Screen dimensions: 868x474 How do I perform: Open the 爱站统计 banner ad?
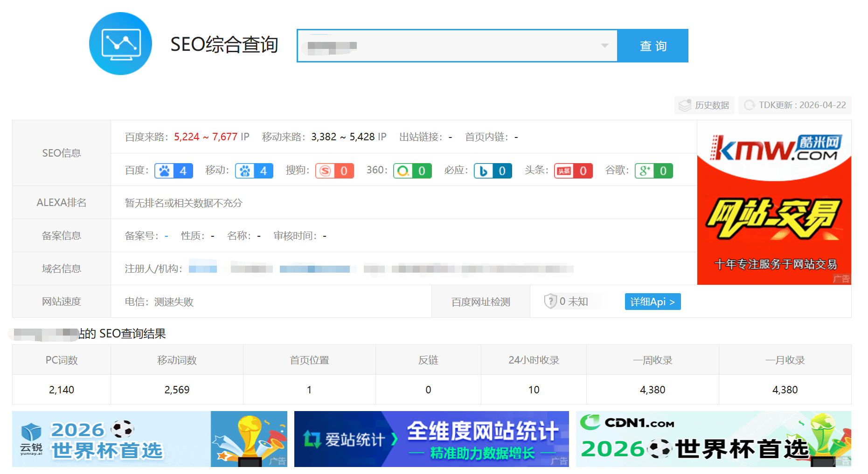coord(431,439)
